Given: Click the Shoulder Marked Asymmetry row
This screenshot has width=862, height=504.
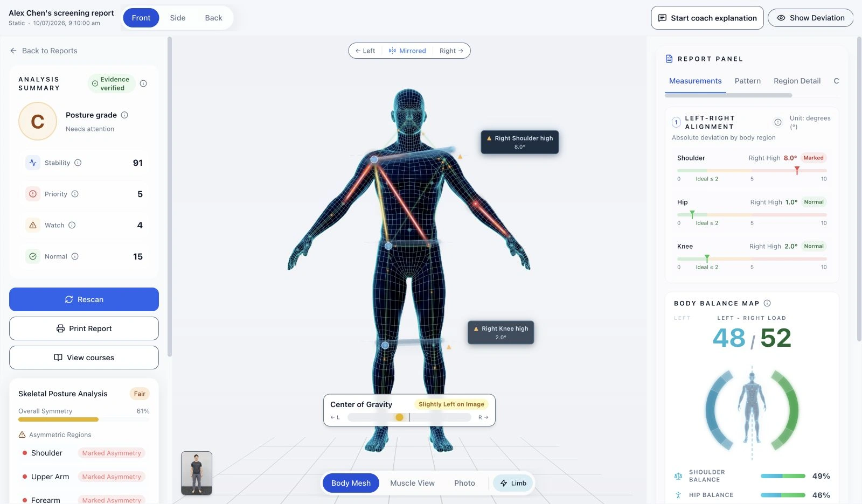Looking at the screenshot, I should pos(84,453).
